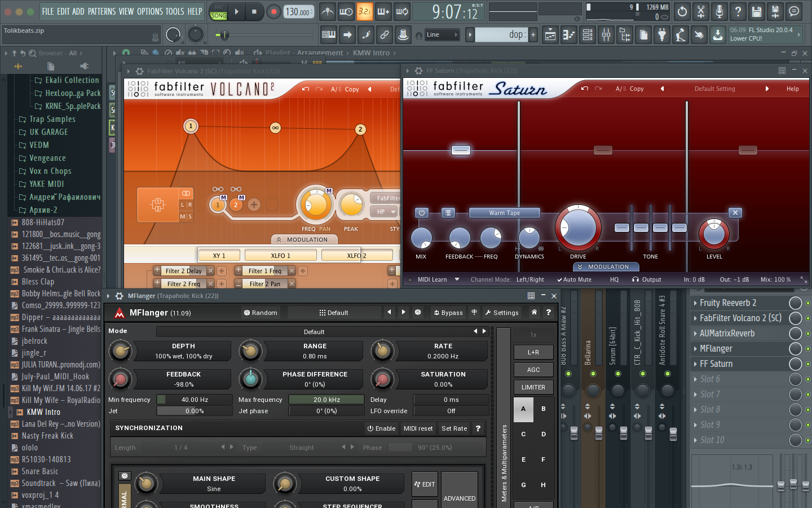Click the link icon in second toolbar

point(385,35)
